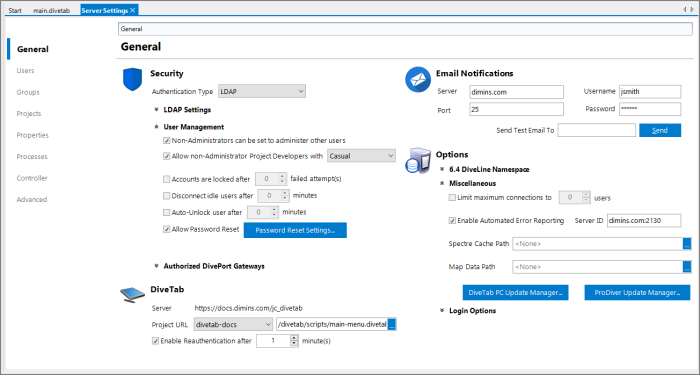Click the DiveTab tablet icon

[132, 295]
